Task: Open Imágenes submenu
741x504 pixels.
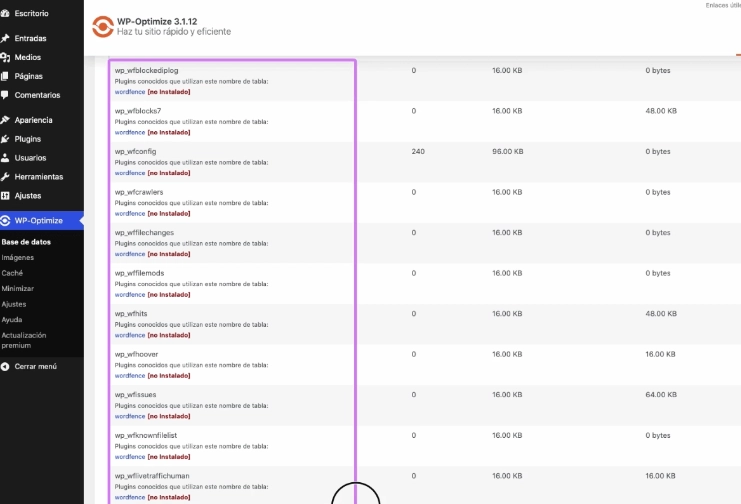Action: click(x=17, y=258)
